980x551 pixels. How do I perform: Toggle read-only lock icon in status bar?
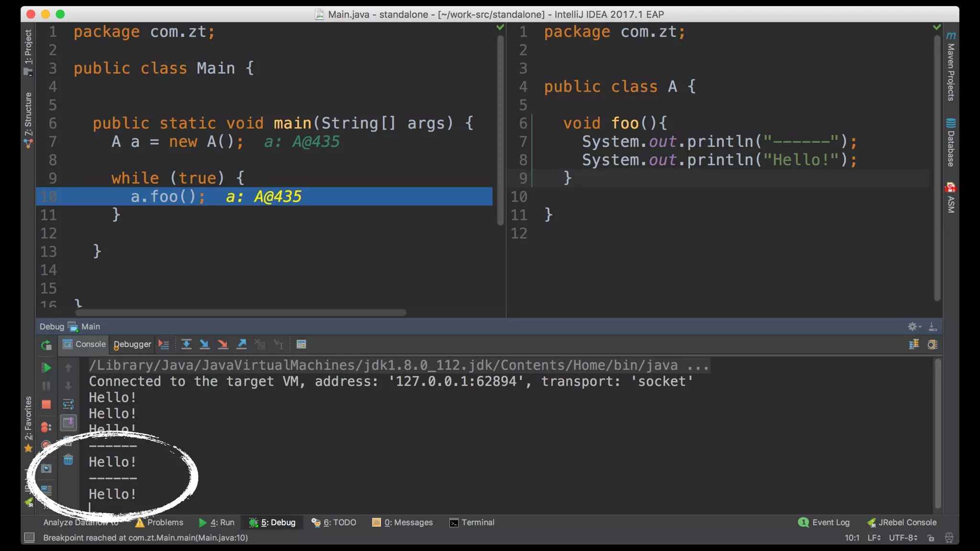pos(931,538)
